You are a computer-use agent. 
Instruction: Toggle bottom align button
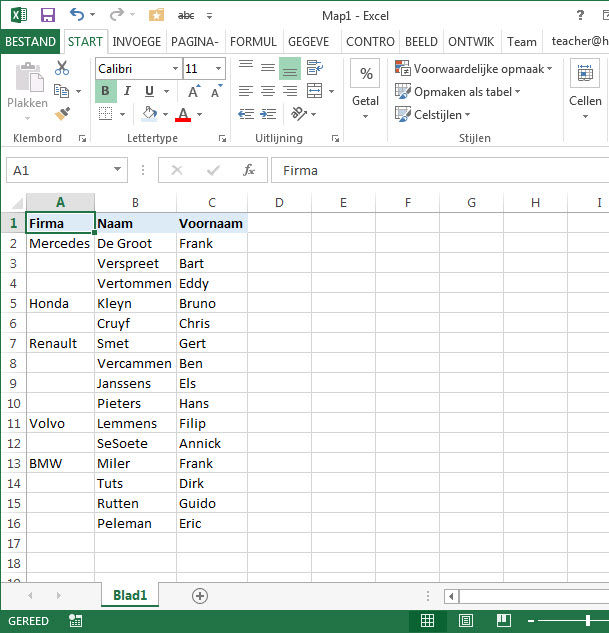(290, 68)
